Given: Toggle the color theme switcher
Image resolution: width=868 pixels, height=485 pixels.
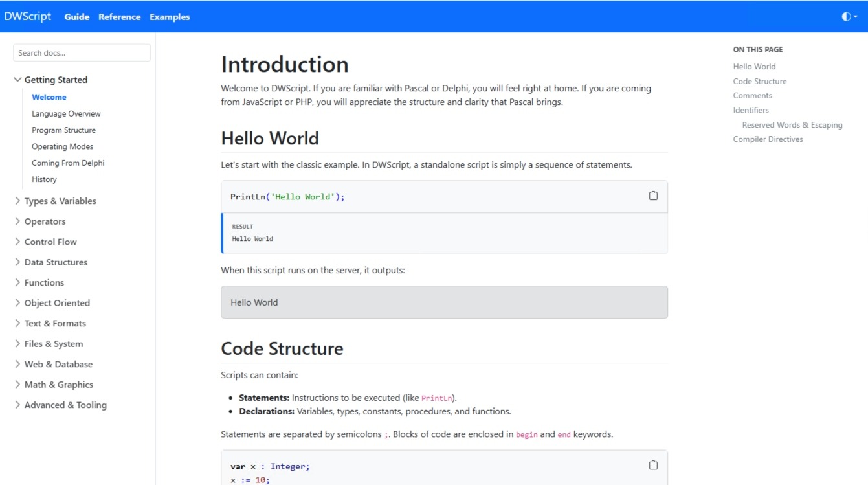Looking at the screenshot, I should (x=849, y=17).
